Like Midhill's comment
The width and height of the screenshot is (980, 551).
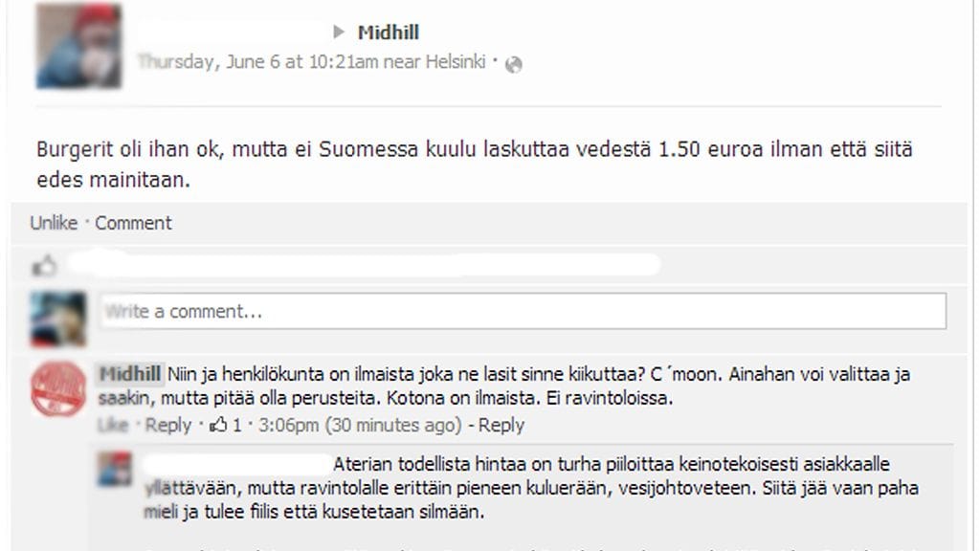pos(112,425)
